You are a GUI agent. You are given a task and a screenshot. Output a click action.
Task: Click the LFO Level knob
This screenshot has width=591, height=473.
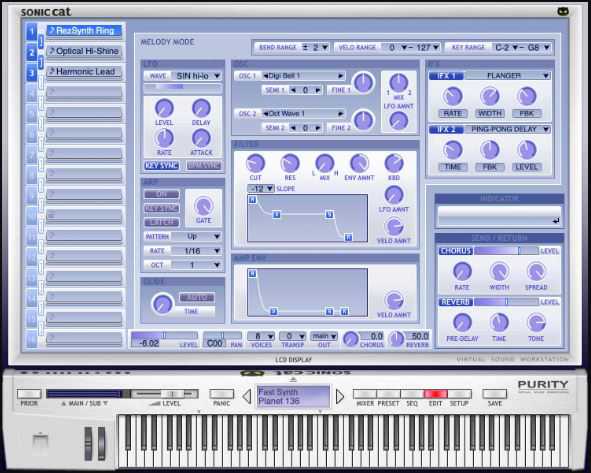(x=164, y=109)
